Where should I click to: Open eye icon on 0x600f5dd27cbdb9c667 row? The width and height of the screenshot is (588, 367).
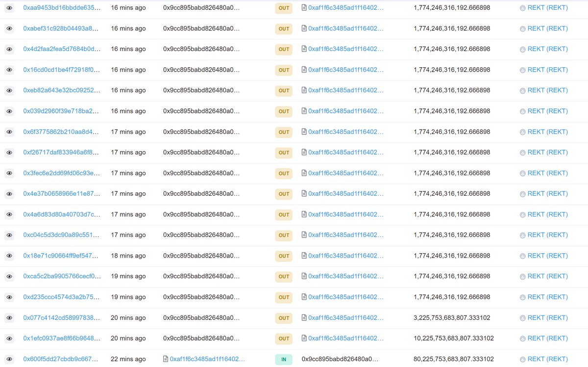tap(9, 359)
